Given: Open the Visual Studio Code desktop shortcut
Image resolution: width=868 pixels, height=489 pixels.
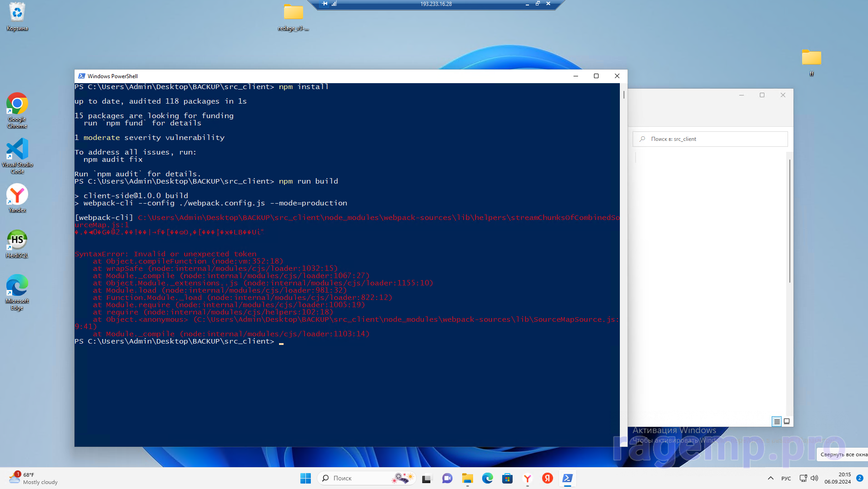Looking at the screenshot, I should [17, 156].
